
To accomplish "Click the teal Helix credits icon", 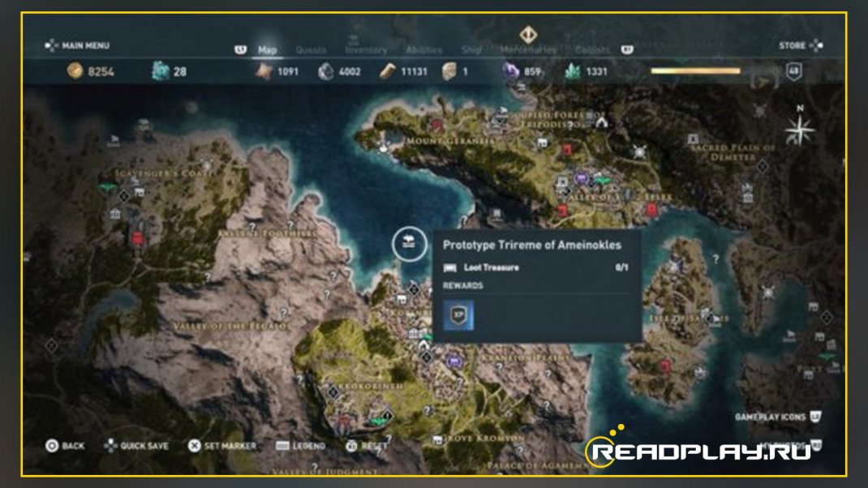I will click(161, 71).
